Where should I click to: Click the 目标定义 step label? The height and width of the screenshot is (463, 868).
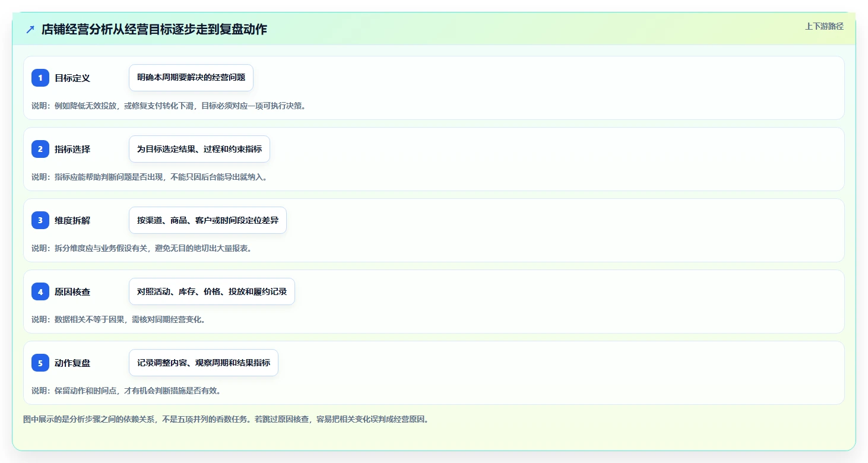72,78
